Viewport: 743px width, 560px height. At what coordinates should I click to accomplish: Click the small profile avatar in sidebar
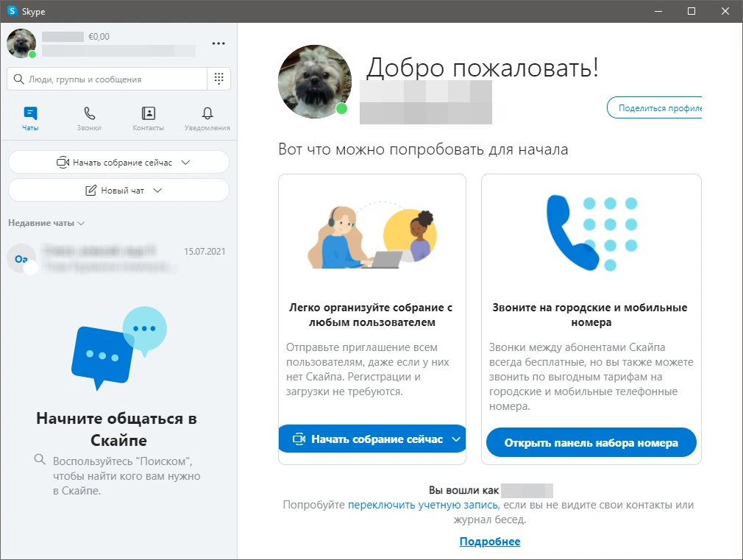click(21, 43)
